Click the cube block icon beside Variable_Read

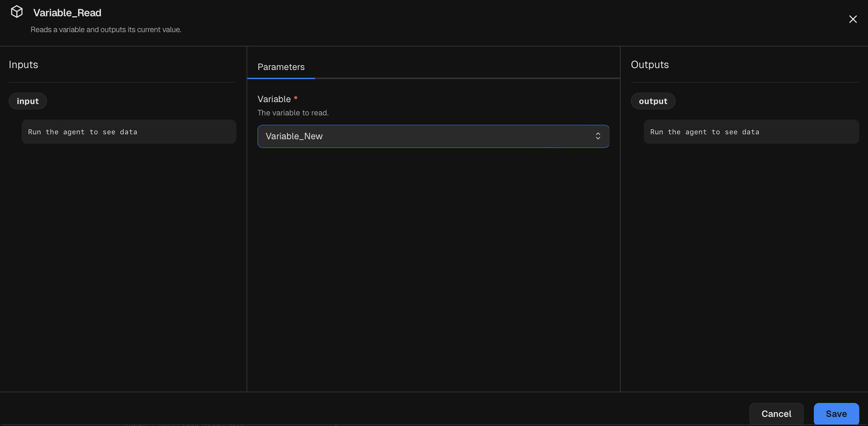[17, 11]
